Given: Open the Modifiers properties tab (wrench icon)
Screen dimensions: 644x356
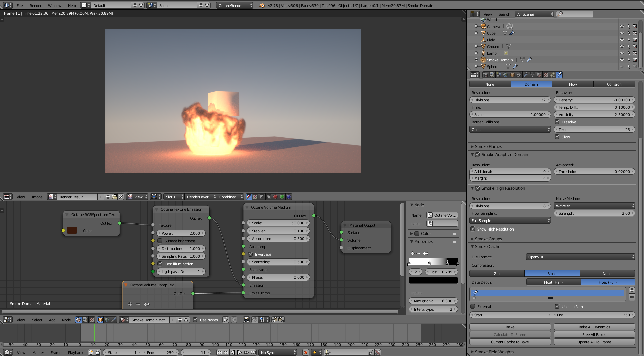Looking at the screenshot, I should (526, 75).
